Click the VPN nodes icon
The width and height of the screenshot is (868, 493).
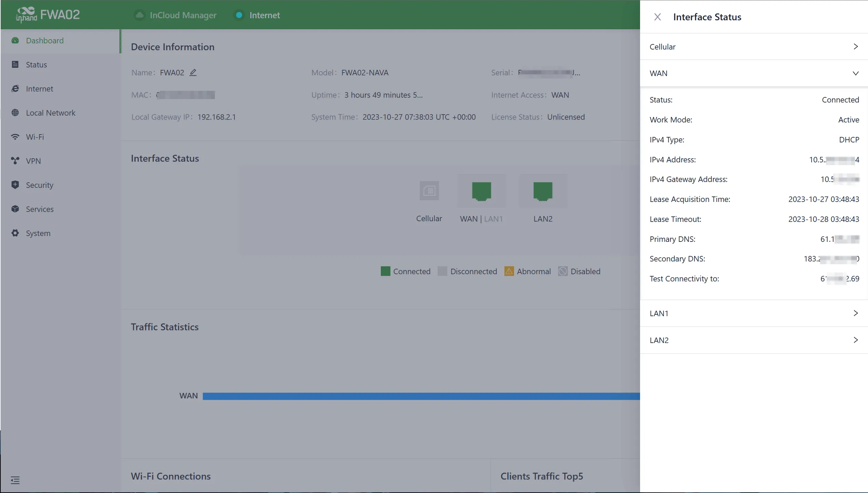[15, 161]
